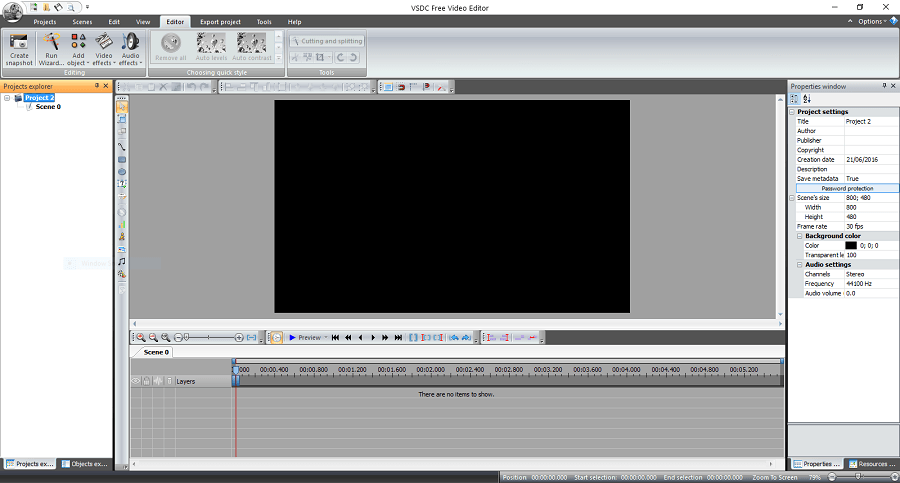Click the Password protection button
Screen dimensions: 900x483
[847, 188]
